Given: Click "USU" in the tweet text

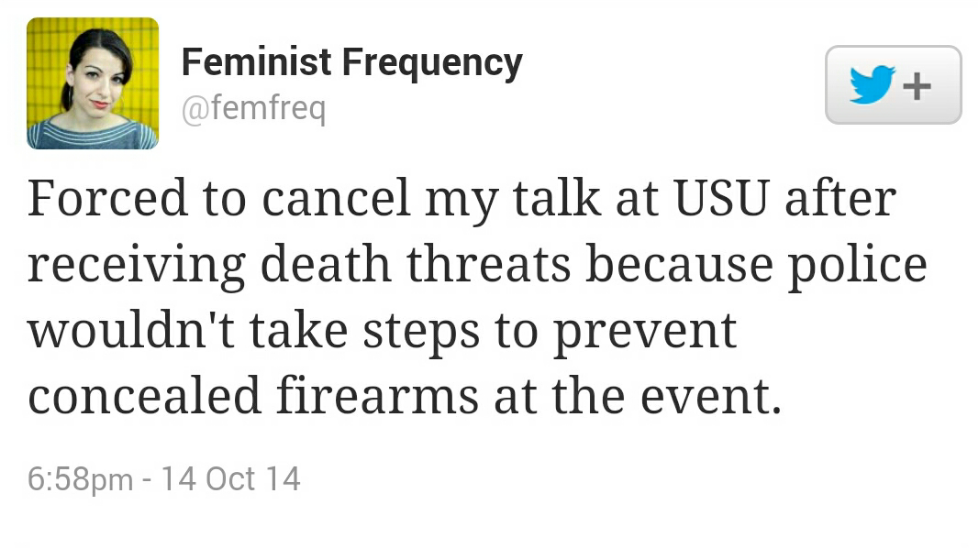Looking at the screenshot, I should 721,199.
